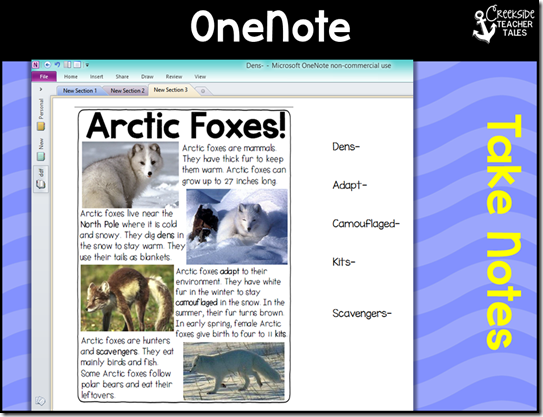The height and width of the screenshot is (417, 543).
Task: Click the unfiled notes icon at sidebar bottom
Action: (x=41, y=401)
